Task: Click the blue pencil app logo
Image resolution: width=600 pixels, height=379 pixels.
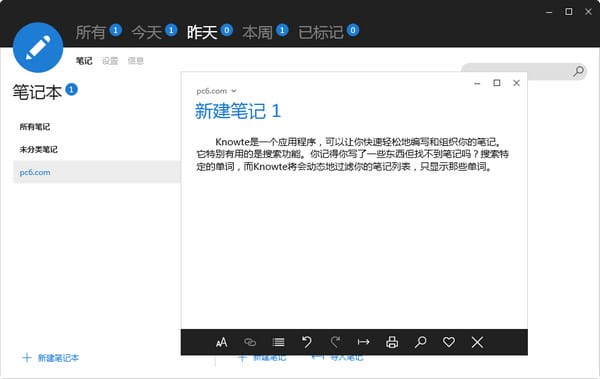Action: [x=38, y=47]
